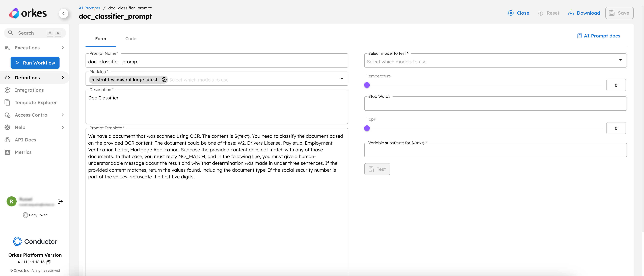
Task: Open the Template Explorer
Action: (36, 102)
